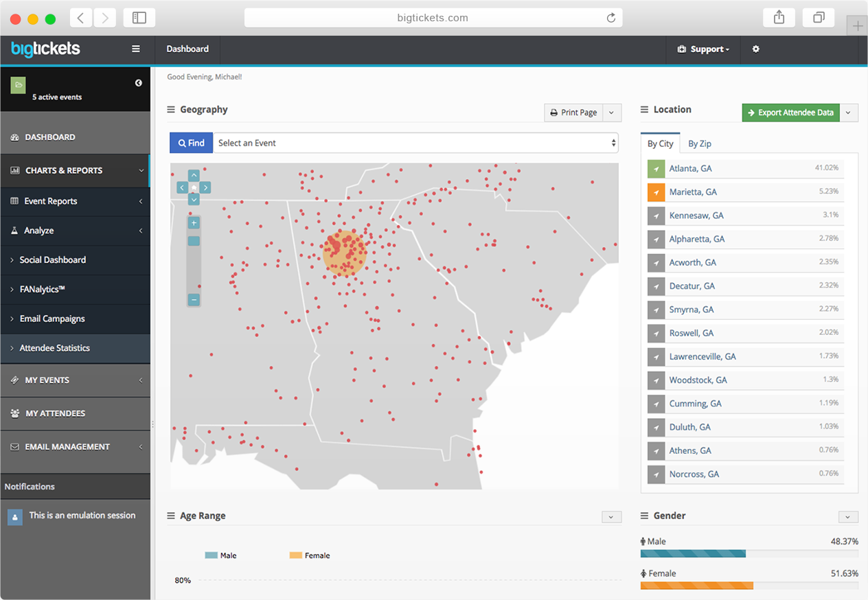This screenshot has width=868, height=600.
Task: Open the Select an Event dropdown
Action: click(x=415, y=143)
